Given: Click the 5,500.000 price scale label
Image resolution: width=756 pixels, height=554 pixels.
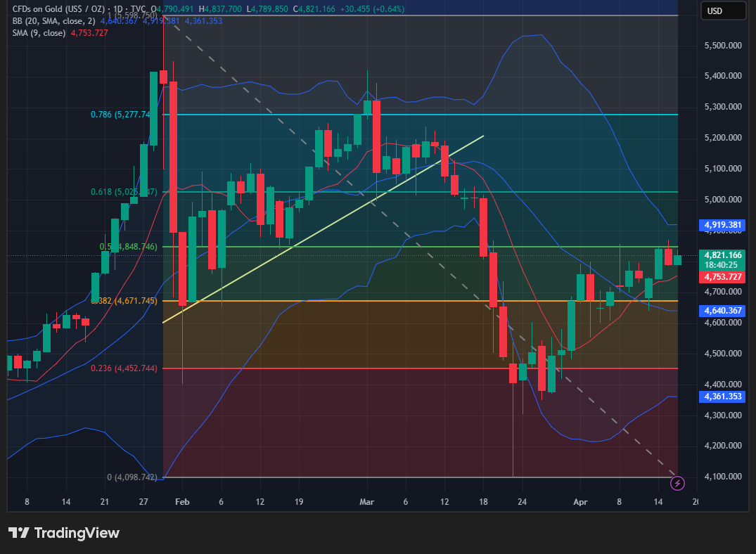Looking at the screenshot, I should [x=724, y=45].
